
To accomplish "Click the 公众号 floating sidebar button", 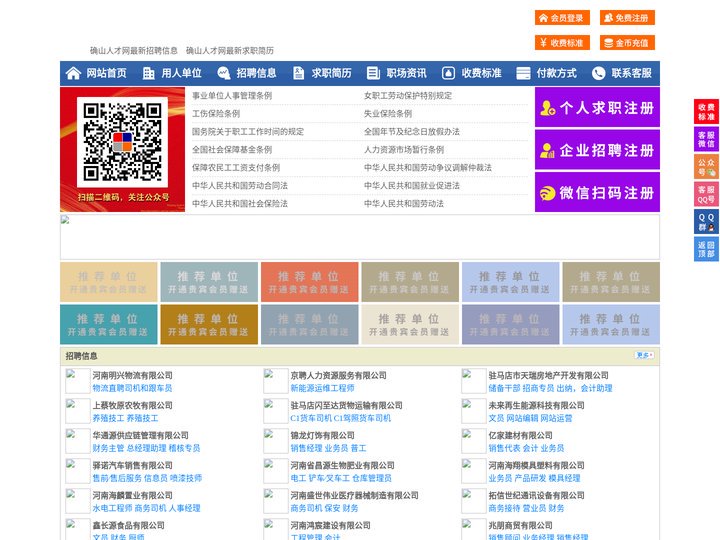I will point(706,167).
